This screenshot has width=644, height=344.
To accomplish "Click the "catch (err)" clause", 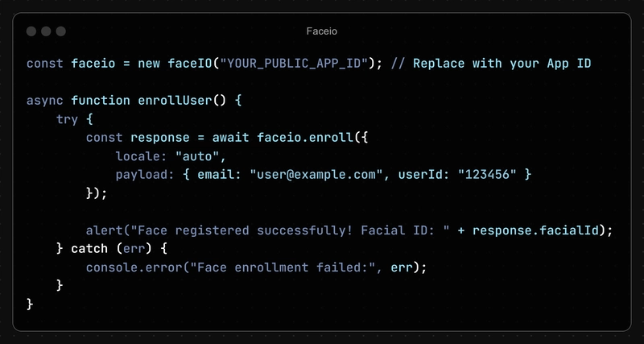I will click(112, 249).
